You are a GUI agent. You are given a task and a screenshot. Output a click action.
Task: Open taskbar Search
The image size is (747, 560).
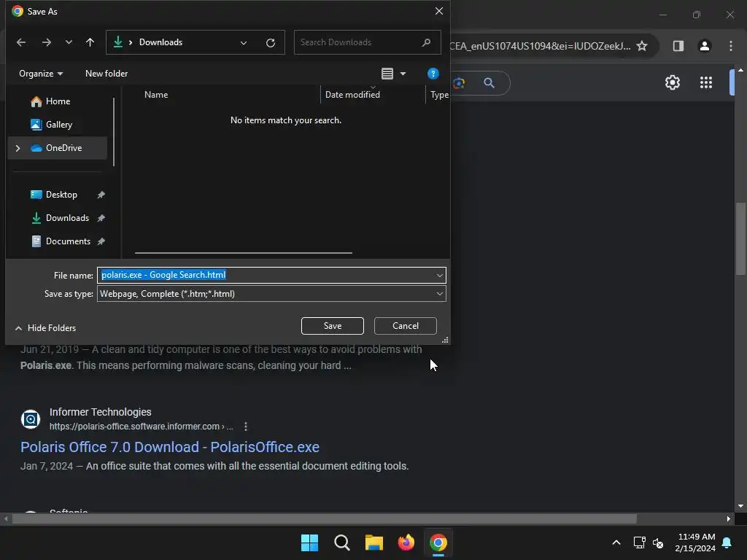click(341, 542)
